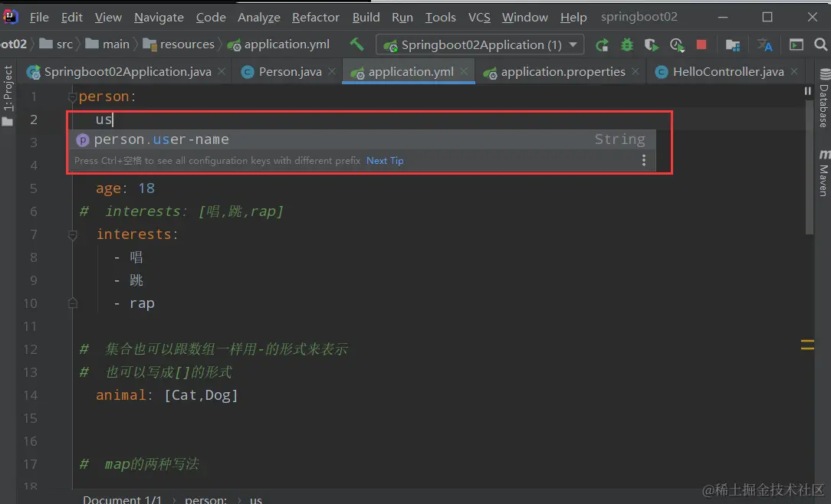Start debugging with the green bug icon
This screenshot has width=831, height=504.
tap(627, 44)
